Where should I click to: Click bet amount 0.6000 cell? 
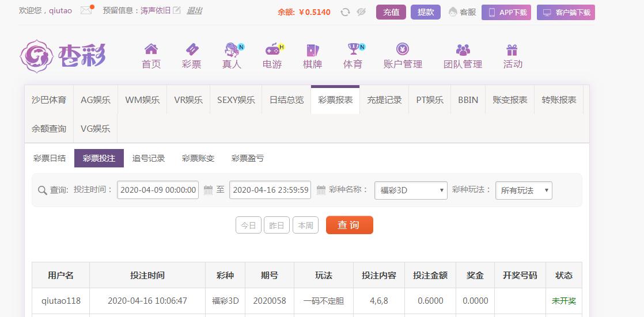click(430, 300)
